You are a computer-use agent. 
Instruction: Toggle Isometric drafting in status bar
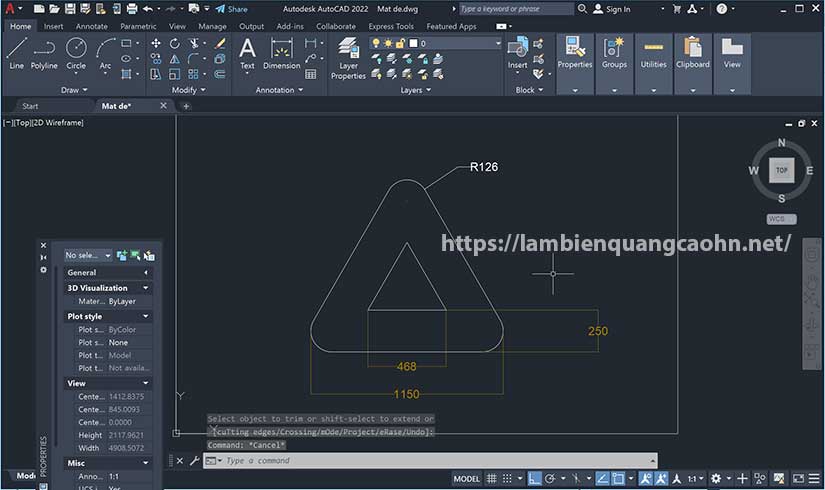coord(576,478)
